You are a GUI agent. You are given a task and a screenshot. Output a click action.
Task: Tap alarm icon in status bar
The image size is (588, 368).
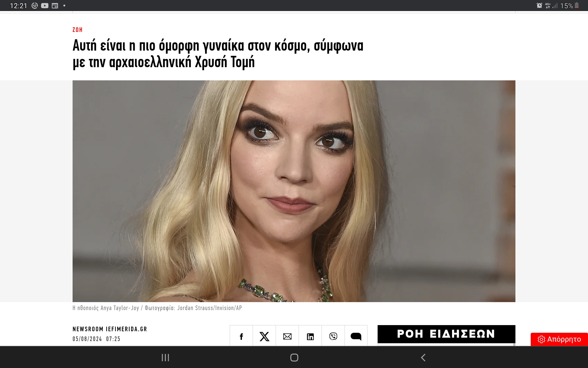pos(539,6)
